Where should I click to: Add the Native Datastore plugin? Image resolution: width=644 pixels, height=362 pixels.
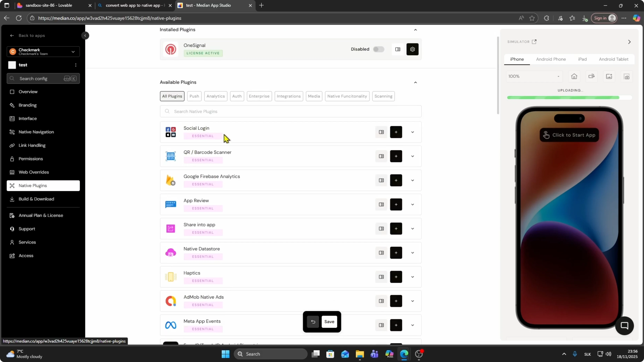(x=396, y=253)
